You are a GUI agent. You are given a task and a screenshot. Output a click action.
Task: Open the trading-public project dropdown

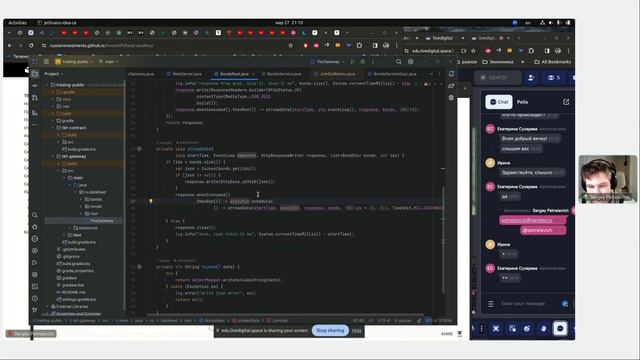(x=74, y=62)
